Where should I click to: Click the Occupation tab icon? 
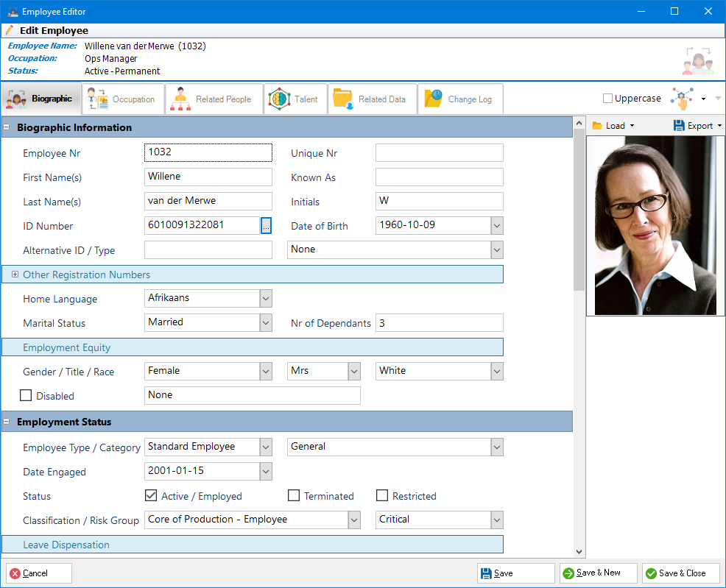98,99
